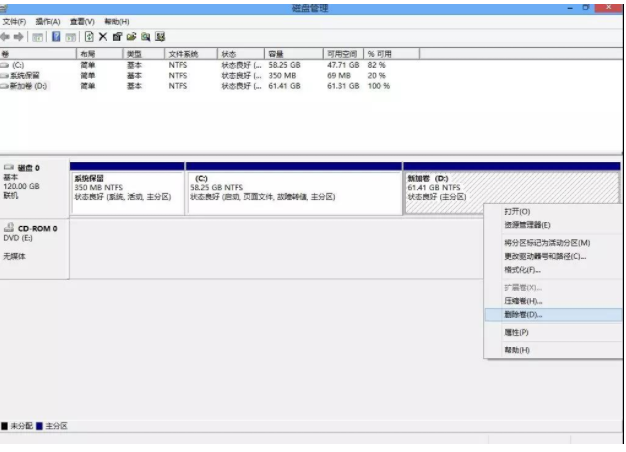The height and width of the screenshot is (452, 626).
Task: Click the Back arrow in toolbar
Action: 7,36
